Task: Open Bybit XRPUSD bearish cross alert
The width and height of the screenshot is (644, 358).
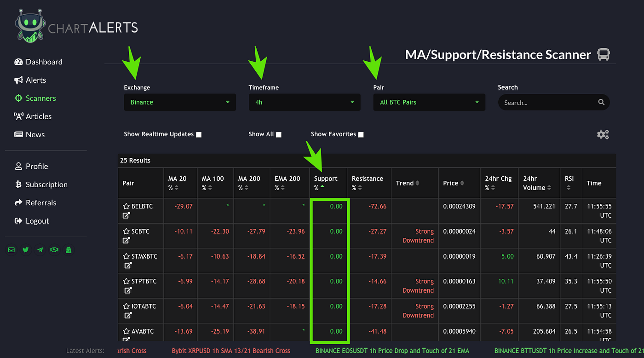Action: point(231,351)
